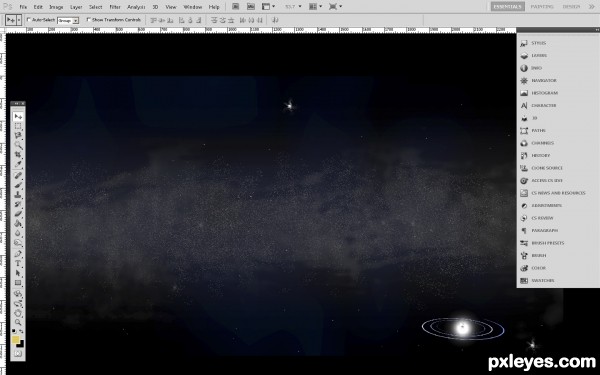Open the File menu
Image resolution: width=600 pixels, height=375 pixels.
(x=23, y=7)
